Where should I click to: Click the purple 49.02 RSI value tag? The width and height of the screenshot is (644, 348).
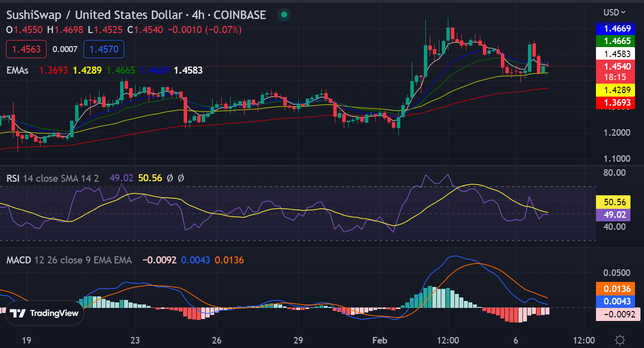pos(615,214)
